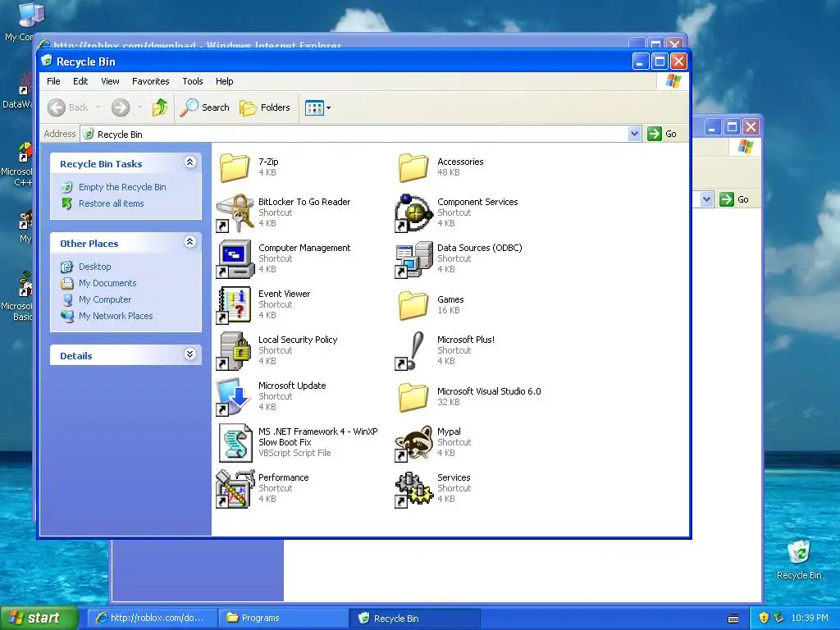Open the Back history dropdown arrow

tap(98, 107)
